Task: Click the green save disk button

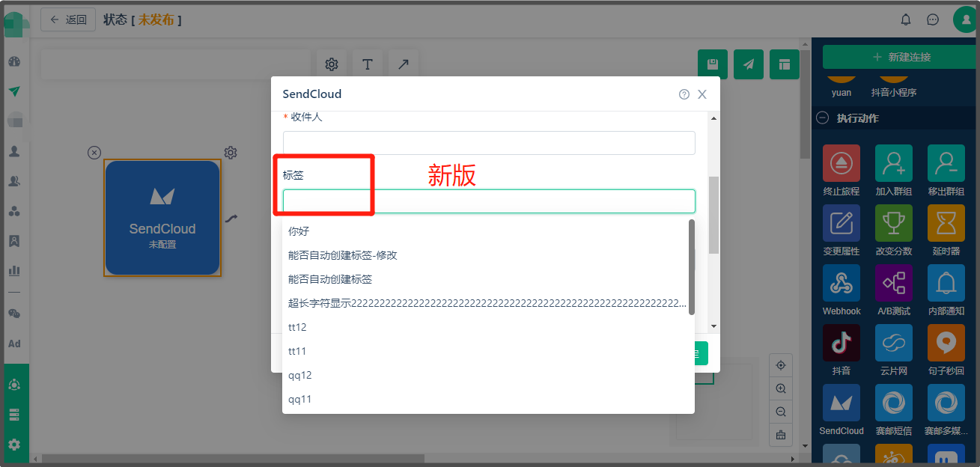Action: pyautogui.click(x=713, y=64)
